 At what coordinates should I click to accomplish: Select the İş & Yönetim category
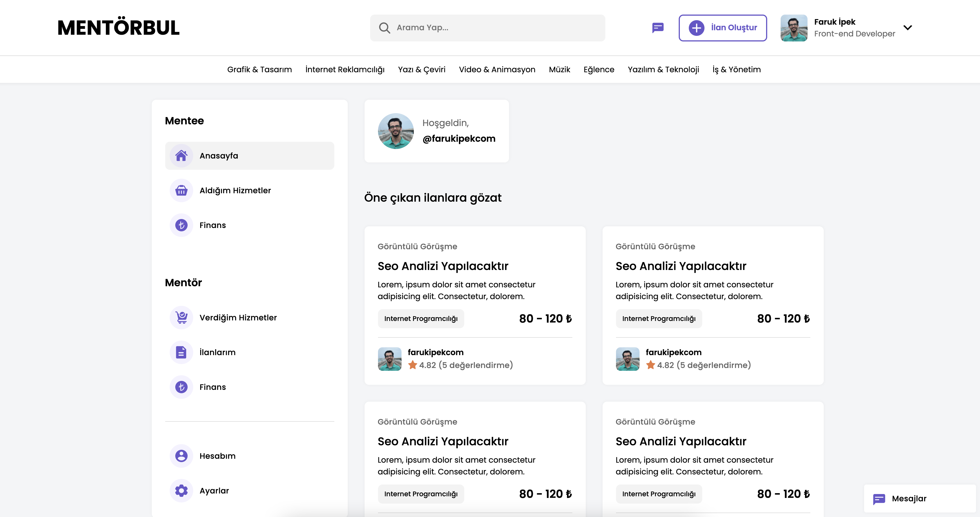pos(736,69)
